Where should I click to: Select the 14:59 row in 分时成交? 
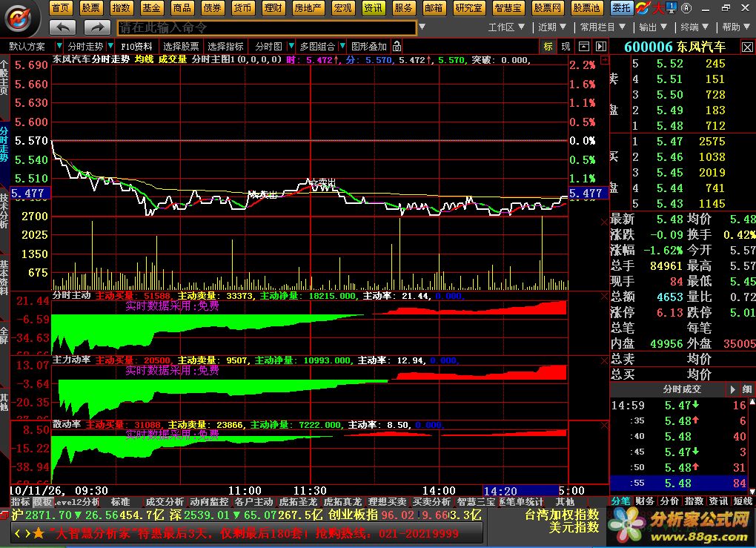[679, 405]
